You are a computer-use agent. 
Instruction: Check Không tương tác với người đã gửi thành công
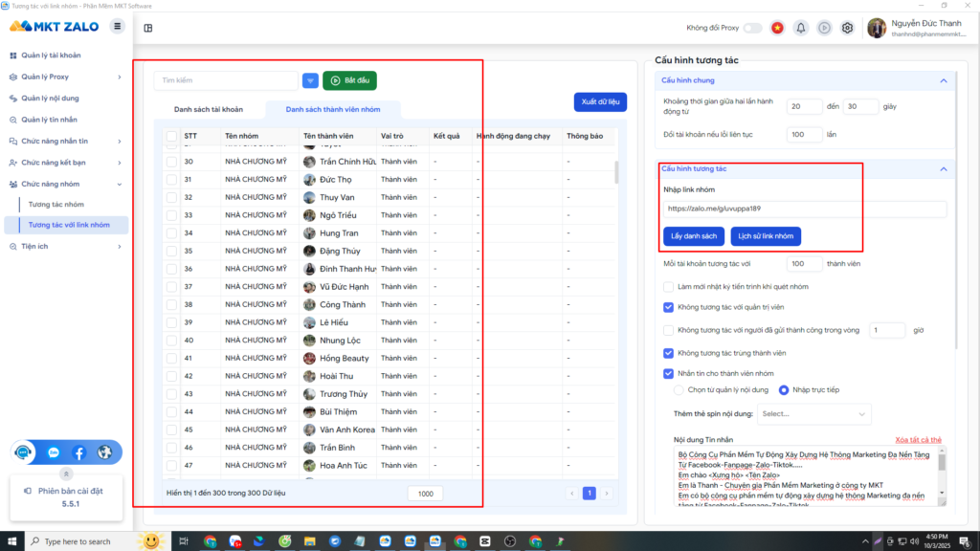point(668,330)
